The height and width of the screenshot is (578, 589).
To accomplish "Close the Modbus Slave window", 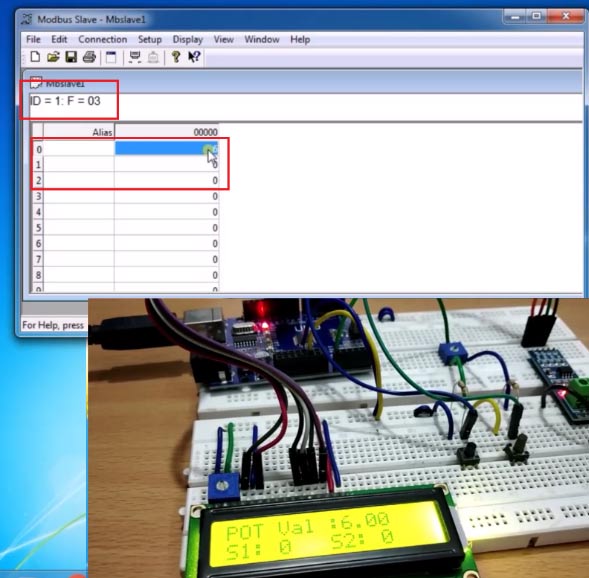I will (566, 16).
